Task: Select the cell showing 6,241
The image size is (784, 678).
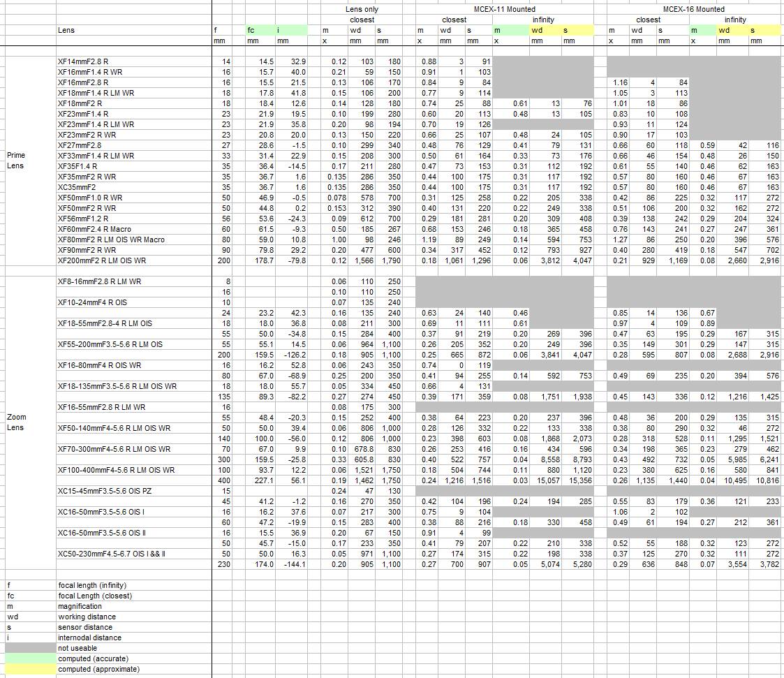Action: 764,460
